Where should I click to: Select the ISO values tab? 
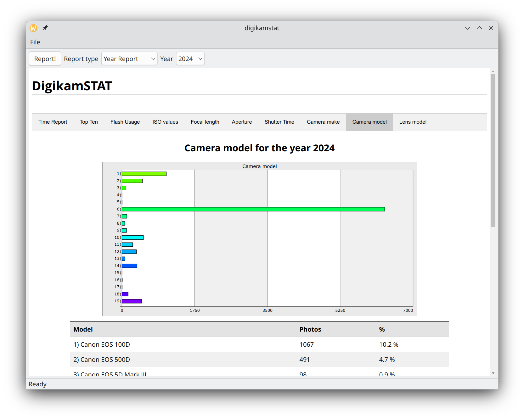pos(165,122)
